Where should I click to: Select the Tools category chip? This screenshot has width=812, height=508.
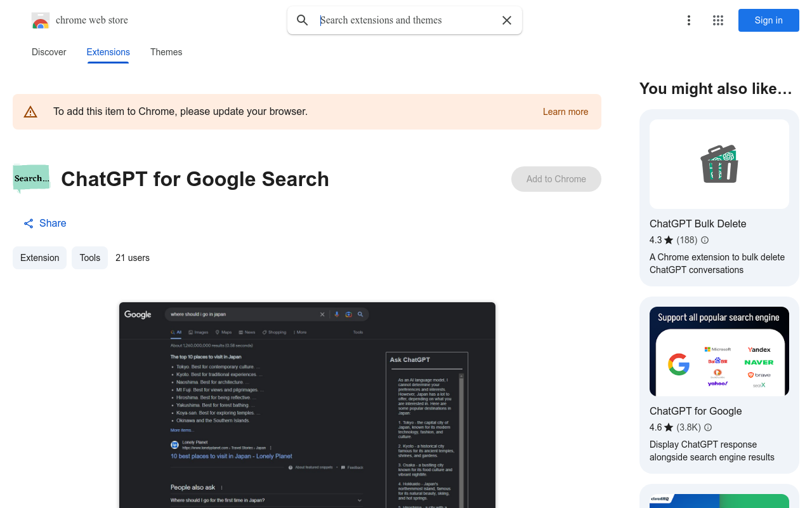[x=89, y=258]
